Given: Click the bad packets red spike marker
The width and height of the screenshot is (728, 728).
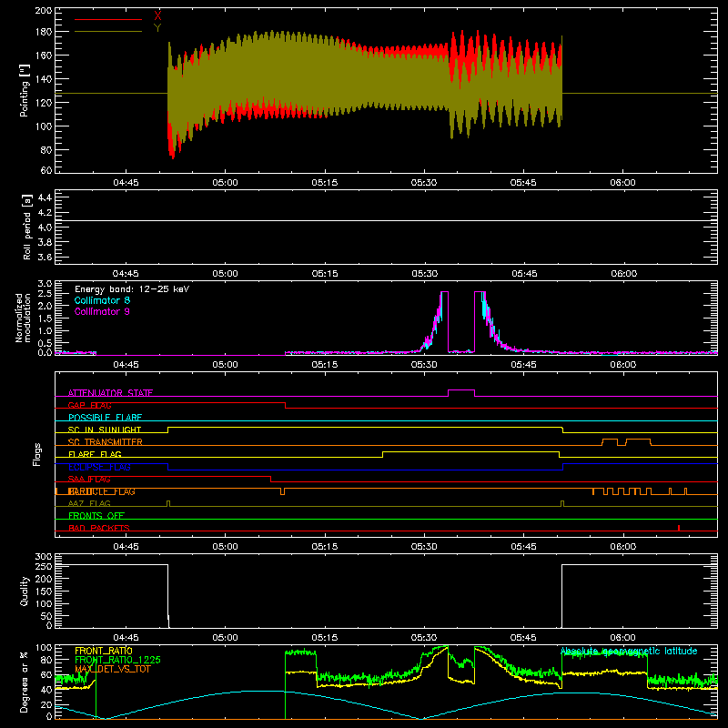Looking at the screenshot, I should pos(679,528).
